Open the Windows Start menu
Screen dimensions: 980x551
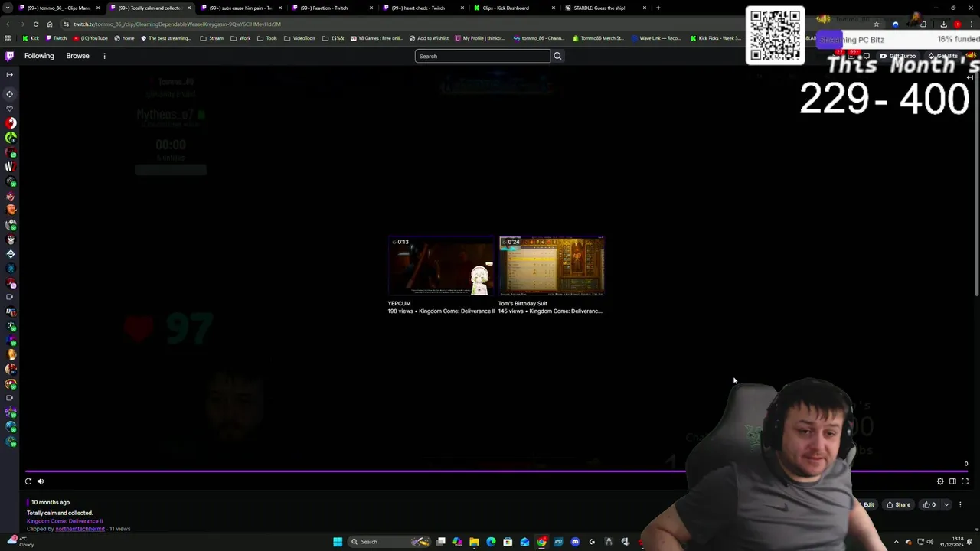point(338,542)
